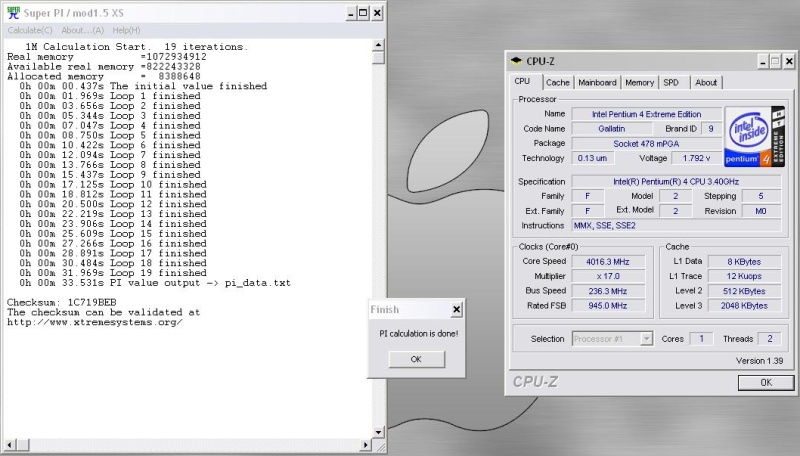Click the 'Loop 10 finished' output line
The image size is (800, 456).
(x=113, y=185)
